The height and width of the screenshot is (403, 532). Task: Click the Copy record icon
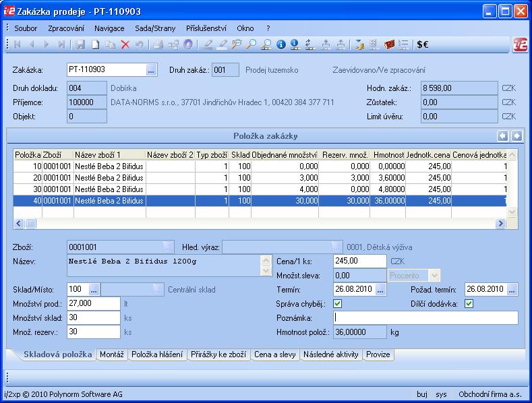(x=111, y=44)
